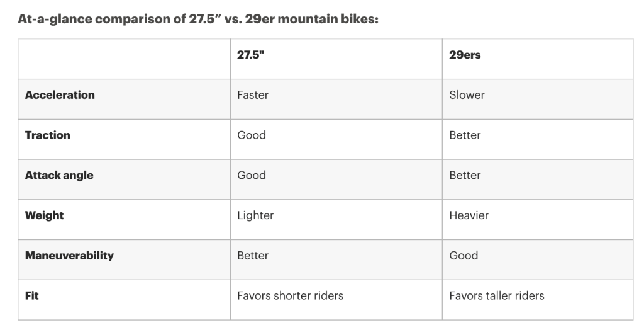
Task: Click the Favors shorter riders cell
Action: point(290,295)
